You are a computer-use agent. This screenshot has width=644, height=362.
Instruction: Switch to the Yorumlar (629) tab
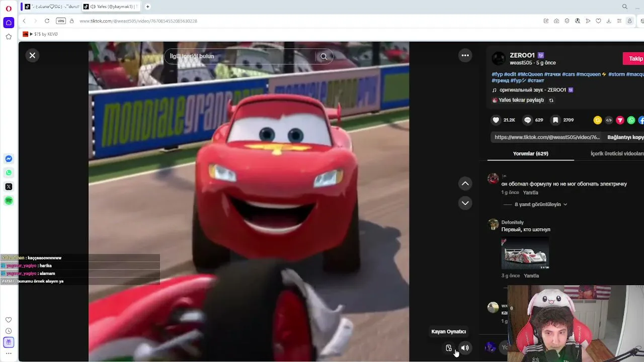531,154
